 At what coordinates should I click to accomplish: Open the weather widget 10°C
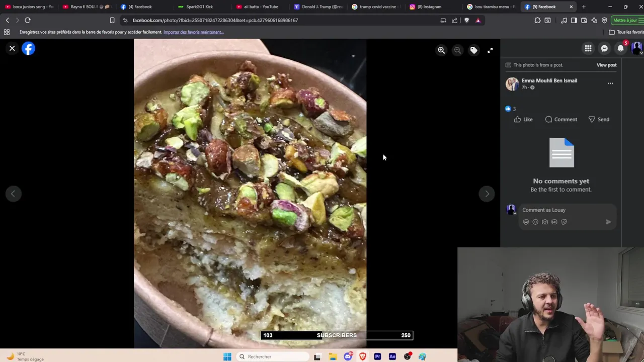[25, 356]
